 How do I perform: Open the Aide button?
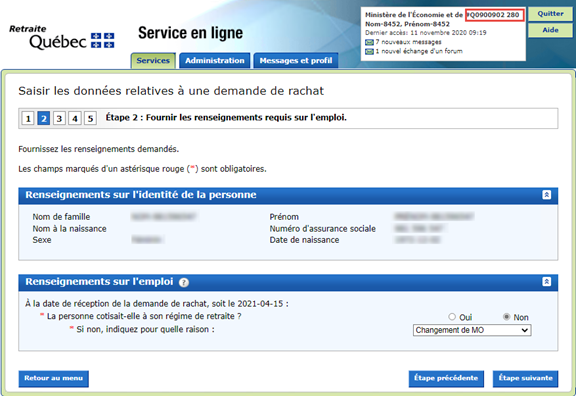550,30
